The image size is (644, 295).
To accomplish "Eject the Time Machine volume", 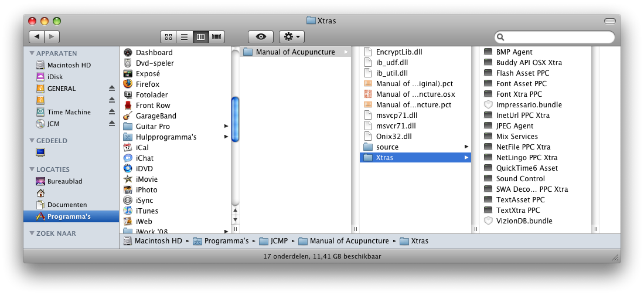I will point(112,112).
